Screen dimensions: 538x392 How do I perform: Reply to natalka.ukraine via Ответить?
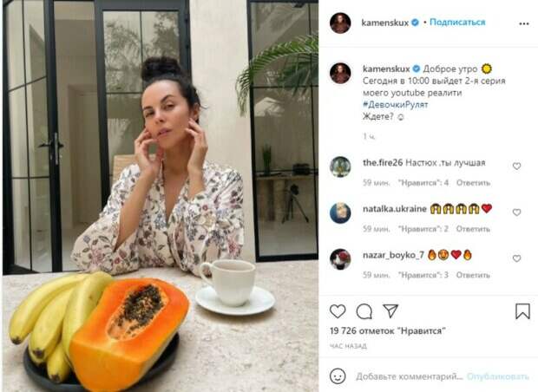pyautogui.click(x=473, y=229)
